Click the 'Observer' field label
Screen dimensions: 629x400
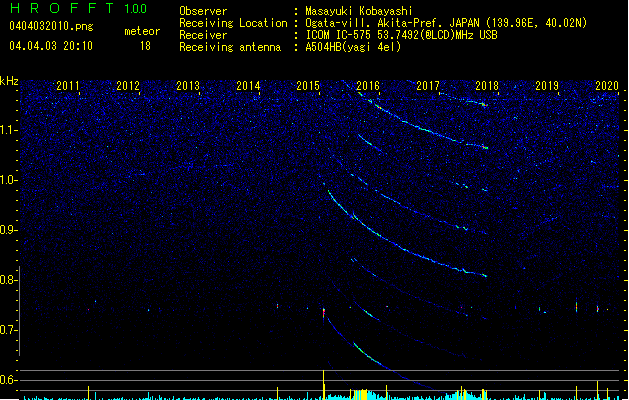point(203,11)
